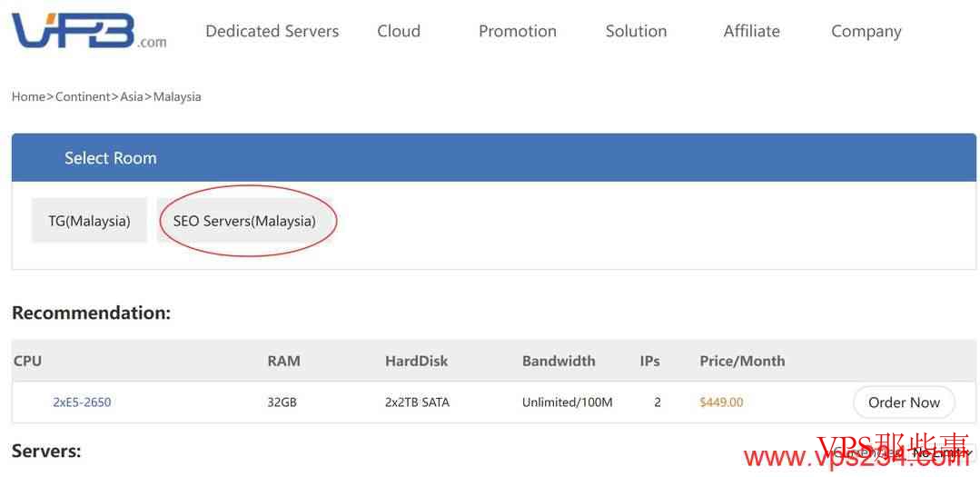Click the Malaysia breadcrumb link
The height and width of the screenshot is (477, 980).
[177, 97]
